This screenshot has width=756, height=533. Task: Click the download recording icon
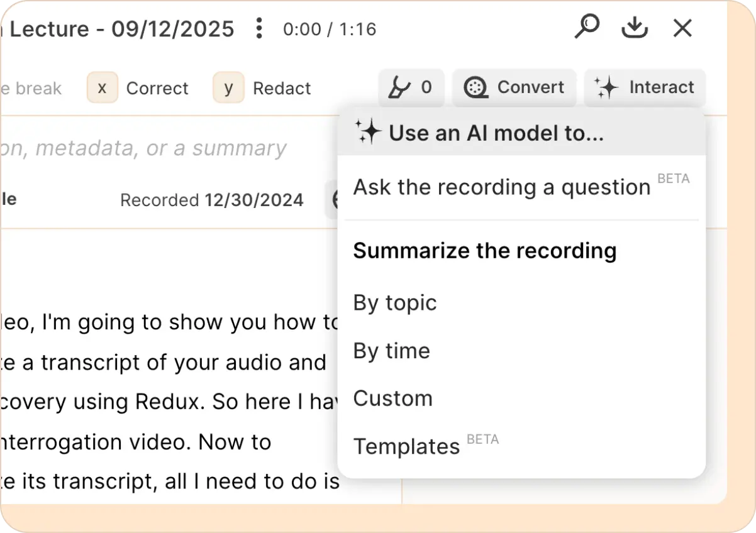635,28
